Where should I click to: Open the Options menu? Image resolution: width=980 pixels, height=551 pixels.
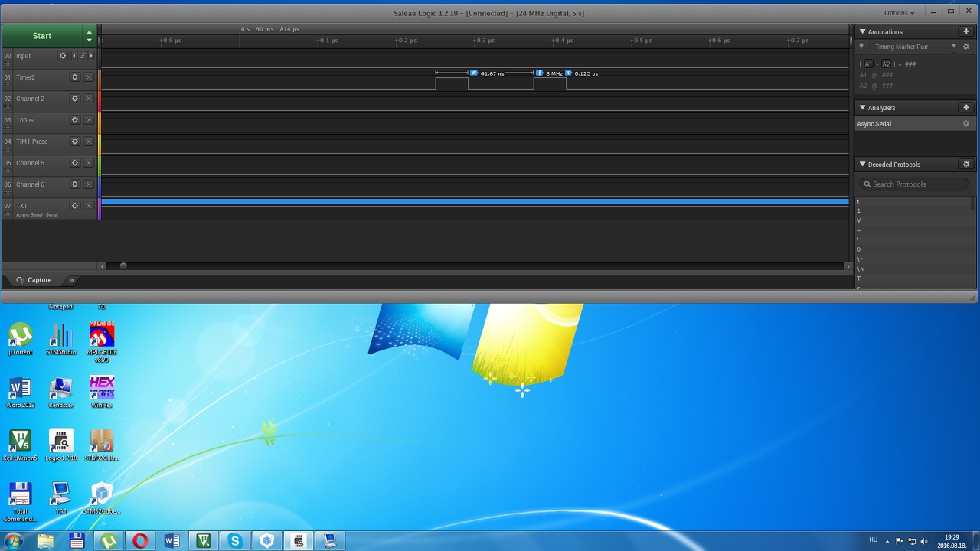899,13
